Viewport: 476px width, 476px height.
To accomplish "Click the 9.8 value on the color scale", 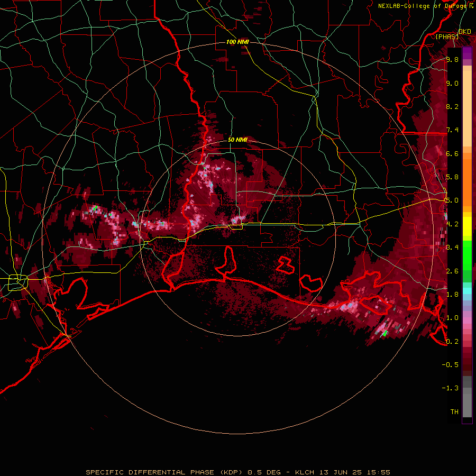I will pos(452,59).
